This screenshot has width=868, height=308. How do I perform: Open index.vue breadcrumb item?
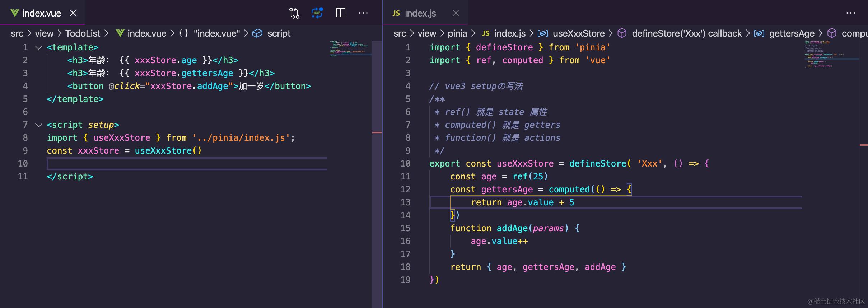(147, 33)
